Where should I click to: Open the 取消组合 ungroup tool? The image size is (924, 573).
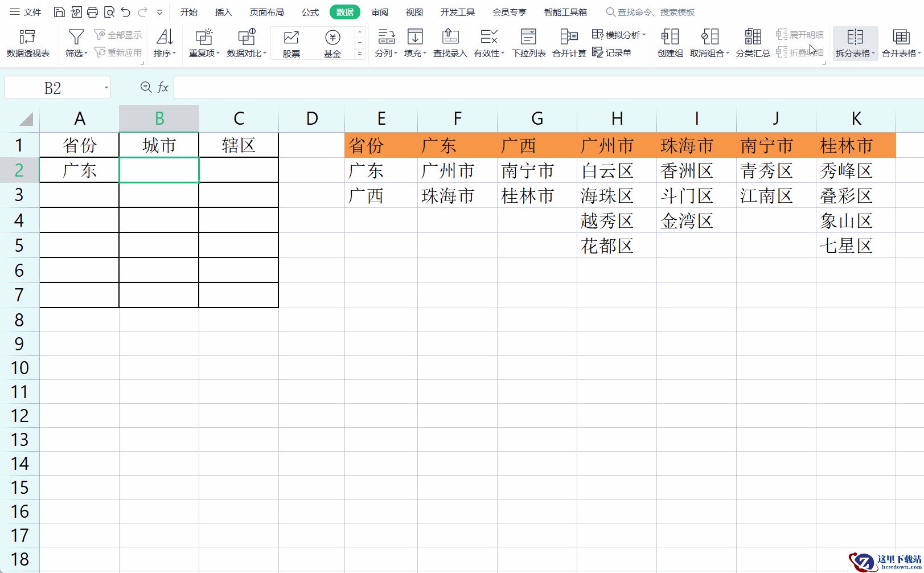pos(709,43)
